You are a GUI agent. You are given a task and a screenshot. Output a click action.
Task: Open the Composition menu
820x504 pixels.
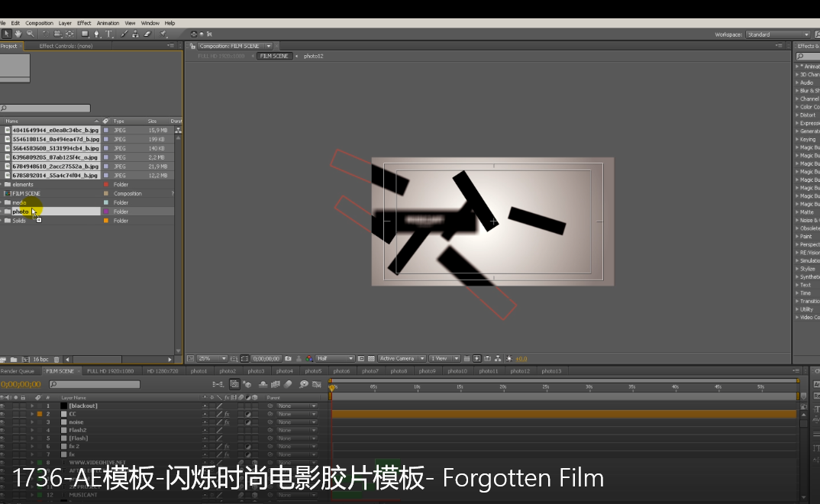click(x=39, y=23)
